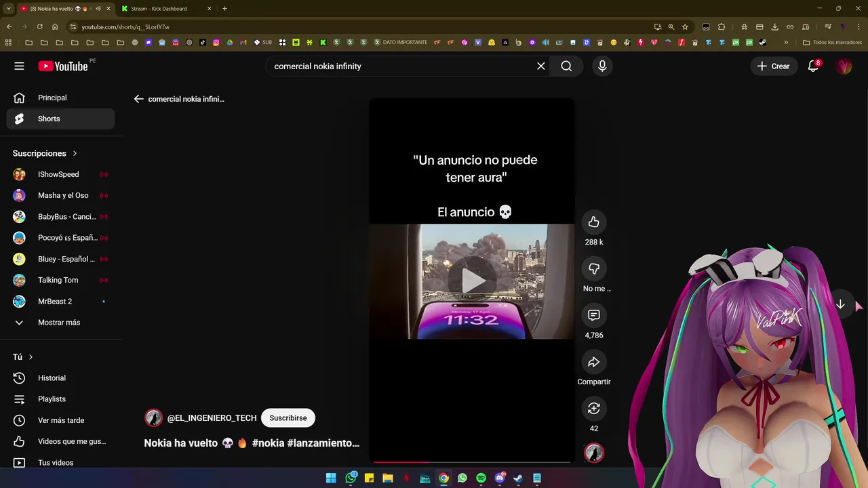This screenshot has width=868, height=488.
Task: Open the Bluey - Español subscription
Action: [61, 259]
